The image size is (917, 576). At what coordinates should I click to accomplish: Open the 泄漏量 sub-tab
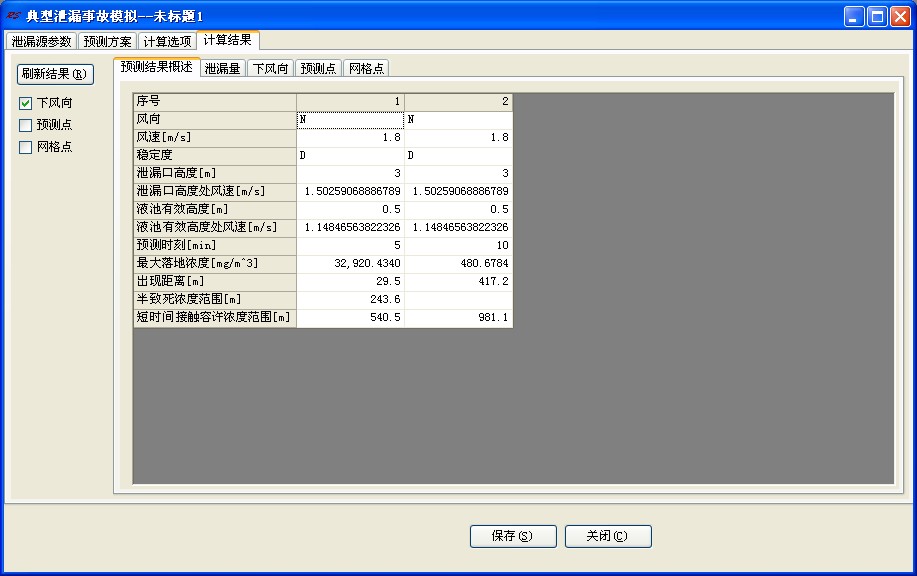(222, 68)
